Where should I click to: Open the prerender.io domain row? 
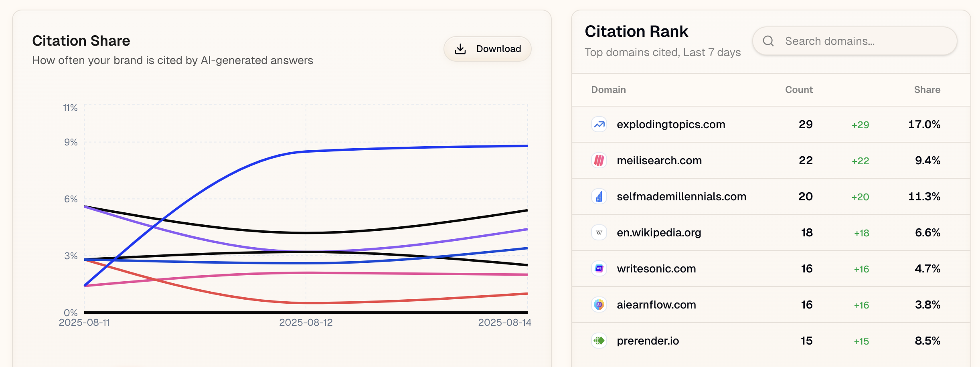(771, 341)
